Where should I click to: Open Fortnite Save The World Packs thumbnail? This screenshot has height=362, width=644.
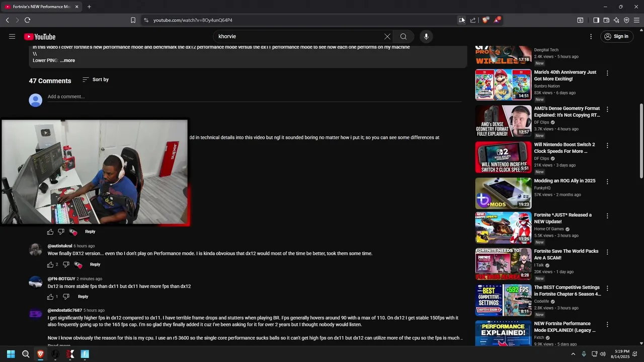(x=503, y=263)
